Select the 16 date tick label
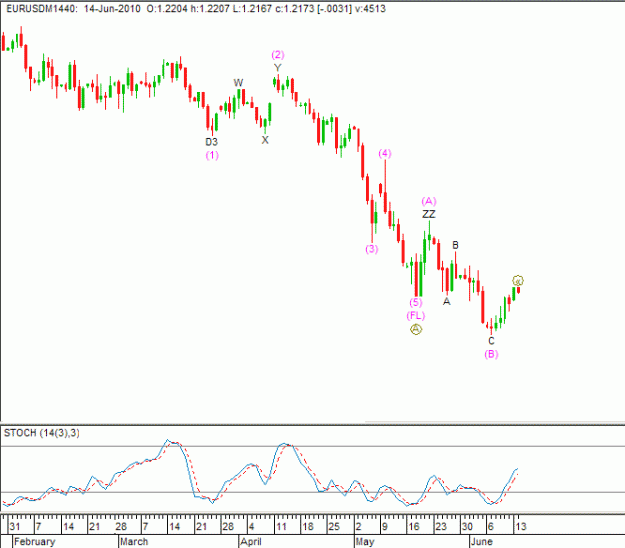 [414, 526]
